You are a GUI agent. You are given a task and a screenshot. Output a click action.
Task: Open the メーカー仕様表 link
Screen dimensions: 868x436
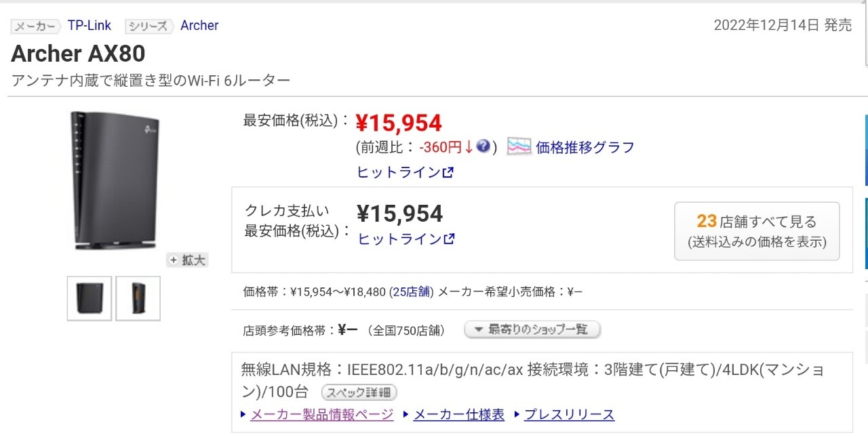click(x=458, y=415)
